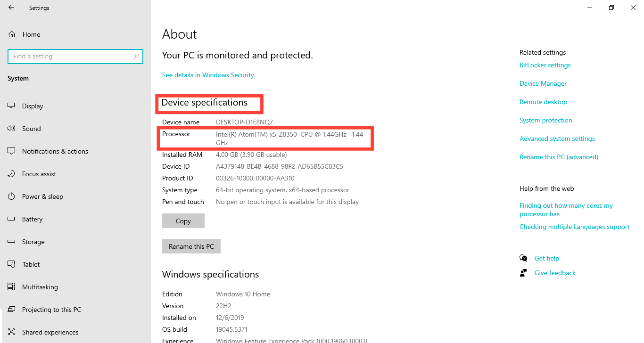The width and height of the screenshot is (644, 343).
Task: Click the Notifications & actions icon
Action: click(x=12, y=151)
